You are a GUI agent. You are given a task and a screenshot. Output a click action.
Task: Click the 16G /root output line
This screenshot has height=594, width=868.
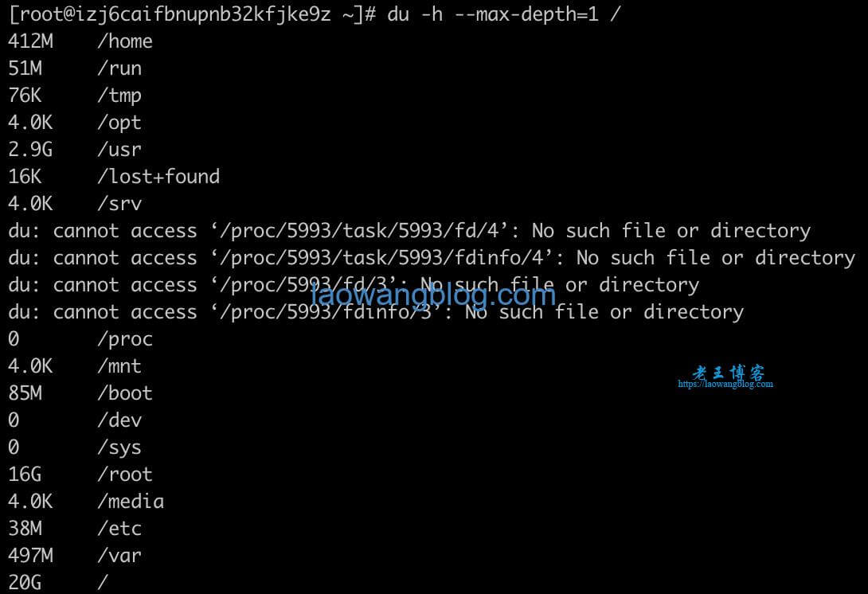click(x=80, y=475)
